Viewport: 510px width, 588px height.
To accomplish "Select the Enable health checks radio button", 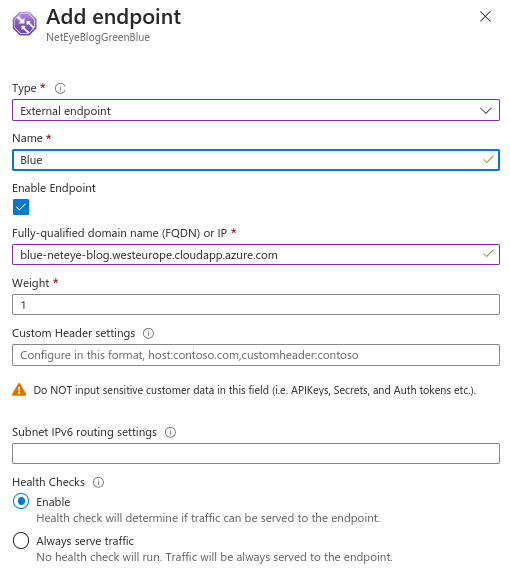I will point(21,501).
